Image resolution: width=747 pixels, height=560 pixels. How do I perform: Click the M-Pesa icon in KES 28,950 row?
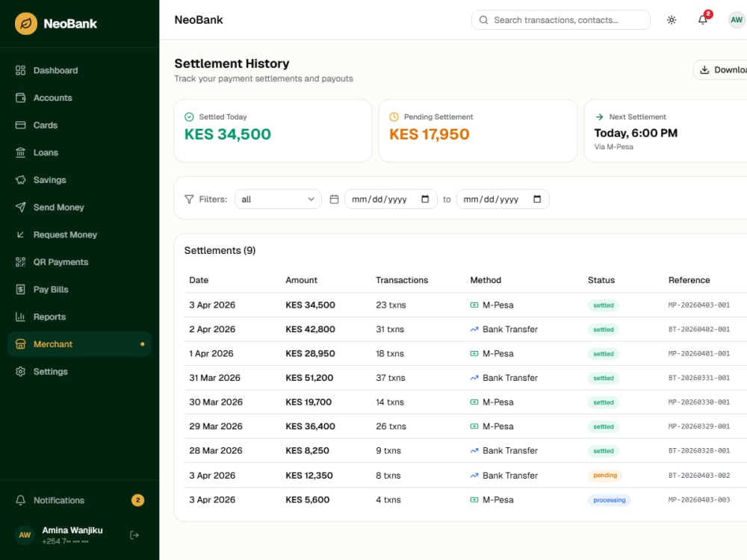click(474, 354)
